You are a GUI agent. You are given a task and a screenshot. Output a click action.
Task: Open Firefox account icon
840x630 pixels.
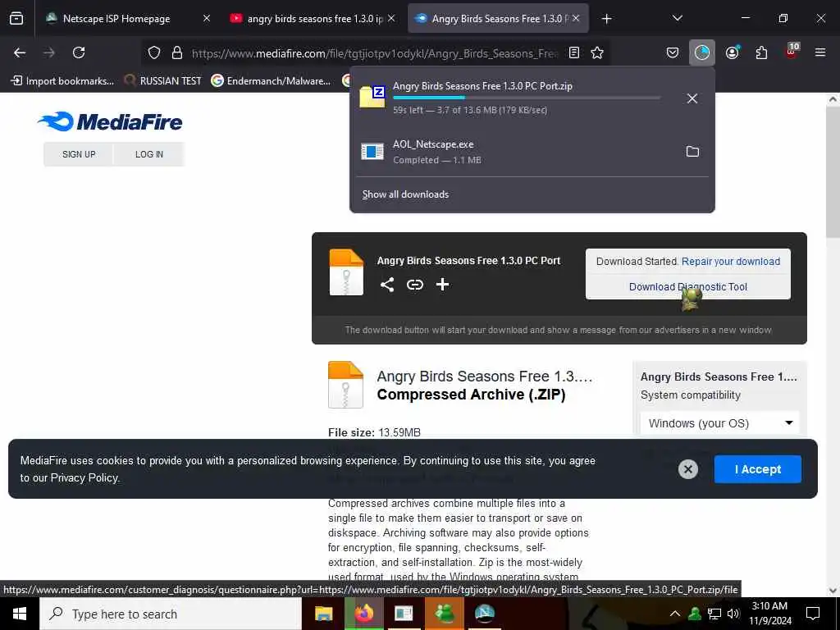(x=733, y=52)
